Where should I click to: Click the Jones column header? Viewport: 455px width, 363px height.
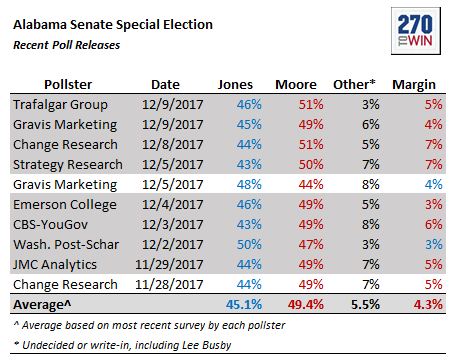point(235,85)
